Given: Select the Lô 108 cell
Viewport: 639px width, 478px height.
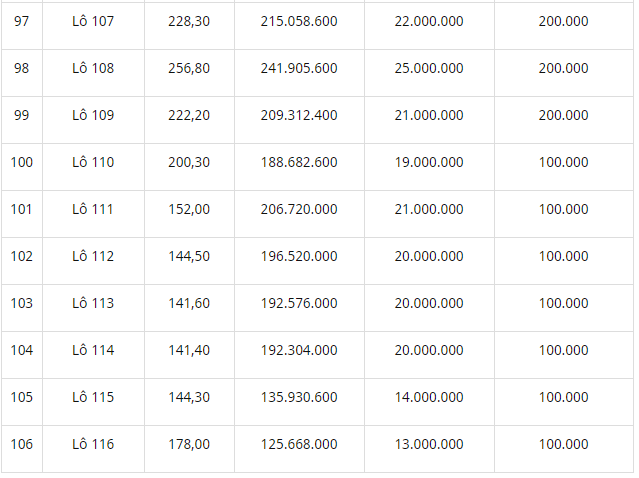Looking at the screenshot, I should [x=93, y=68].
